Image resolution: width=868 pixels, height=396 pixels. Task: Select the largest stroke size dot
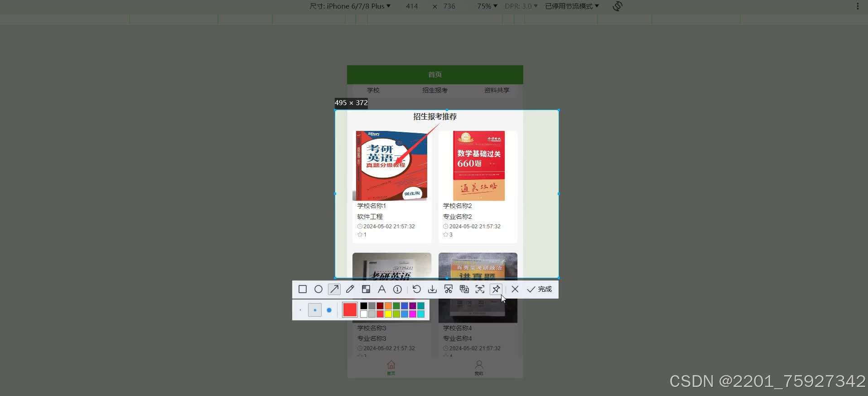(x=329, y=310)
